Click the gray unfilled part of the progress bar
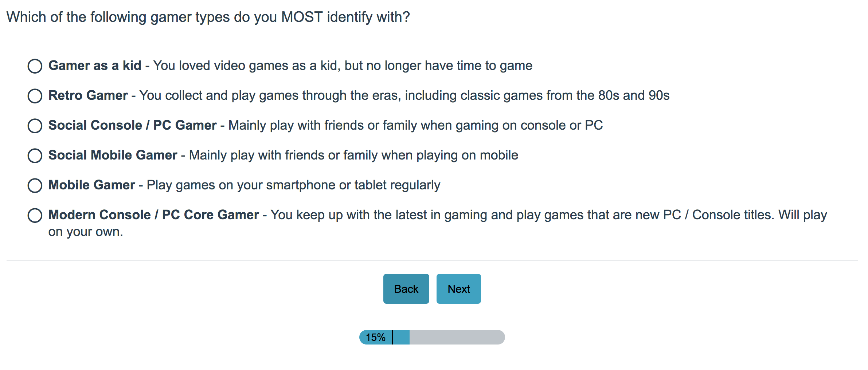 point(457,337)
